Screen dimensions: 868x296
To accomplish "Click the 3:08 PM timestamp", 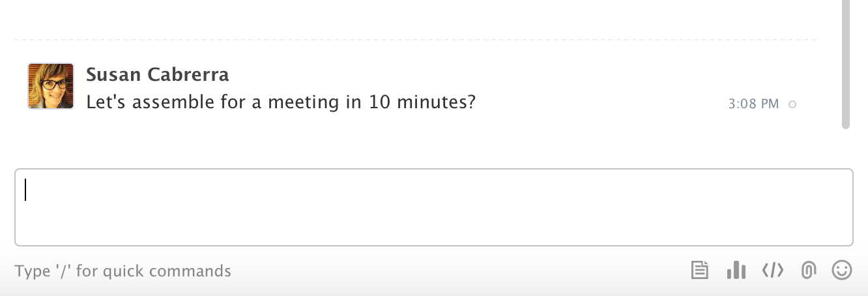I will click(753, 104).
